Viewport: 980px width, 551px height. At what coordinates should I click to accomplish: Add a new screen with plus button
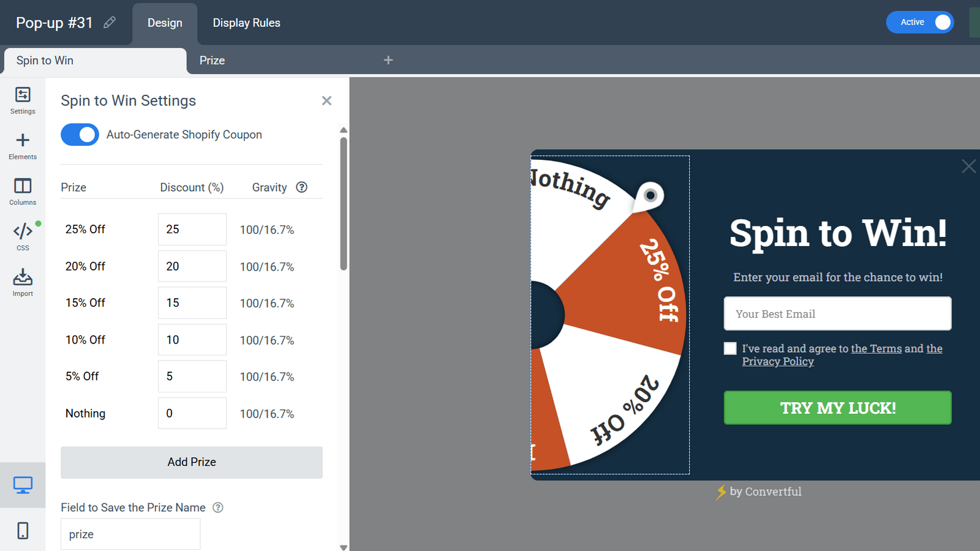pos(388,60)
